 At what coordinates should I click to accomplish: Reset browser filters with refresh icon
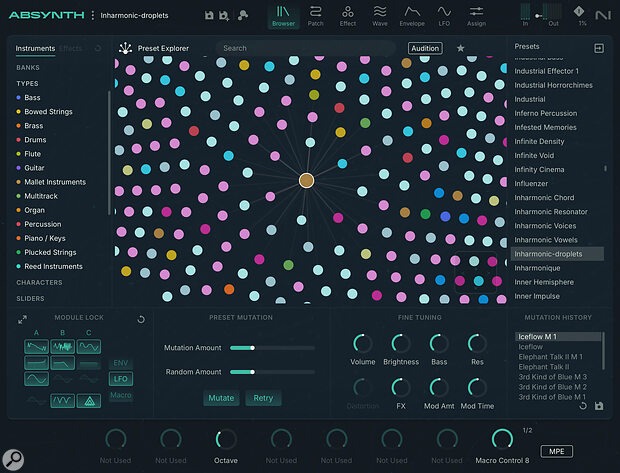[x=98, y=48]
